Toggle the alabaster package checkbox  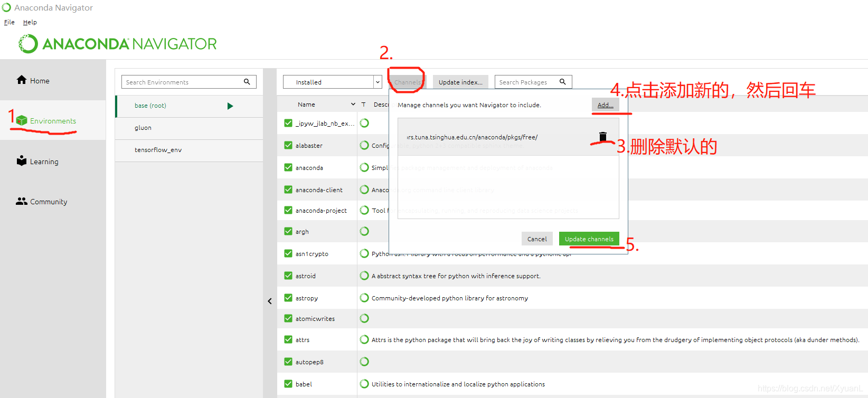(288, 145)
